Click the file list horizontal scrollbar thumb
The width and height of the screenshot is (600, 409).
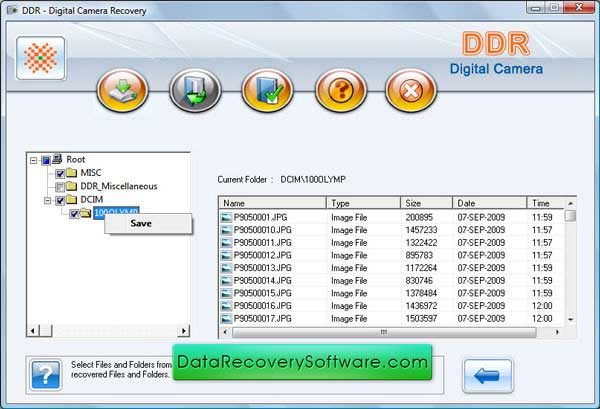coord(384,332)
